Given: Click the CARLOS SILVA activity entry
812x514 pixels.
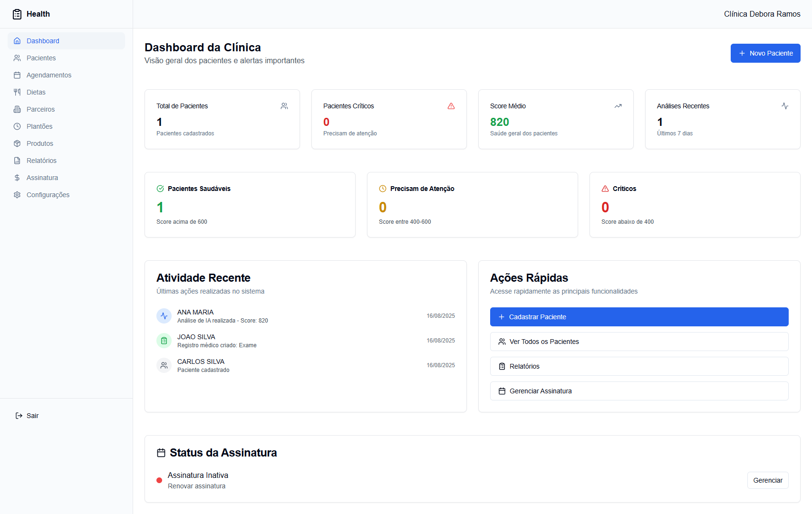Looking at the screenshot, I should [306, 365].
